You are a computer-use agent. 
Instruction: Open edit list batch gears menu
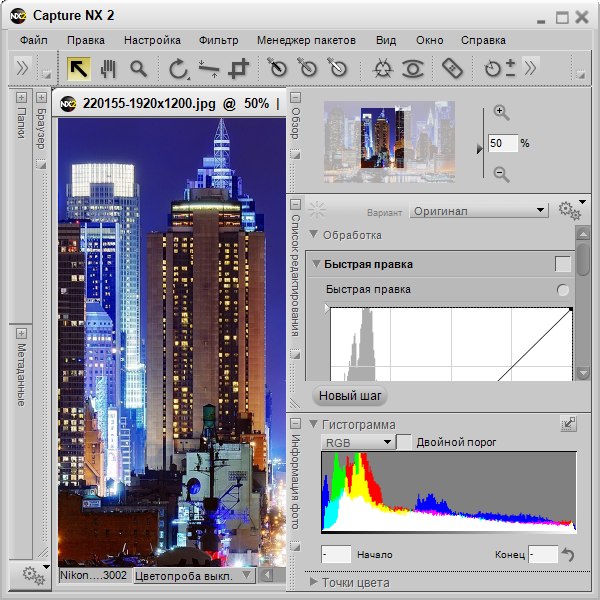coord(572,210)
